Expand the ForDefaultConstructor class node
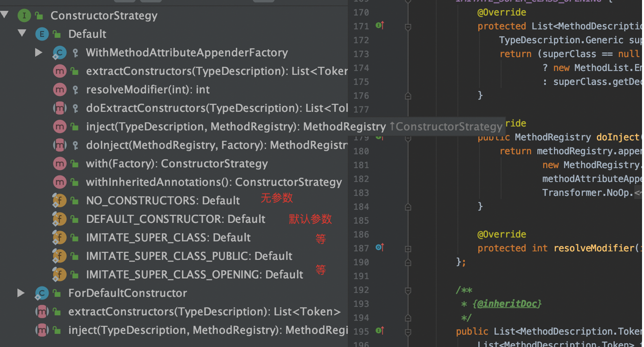 (21, 293)
